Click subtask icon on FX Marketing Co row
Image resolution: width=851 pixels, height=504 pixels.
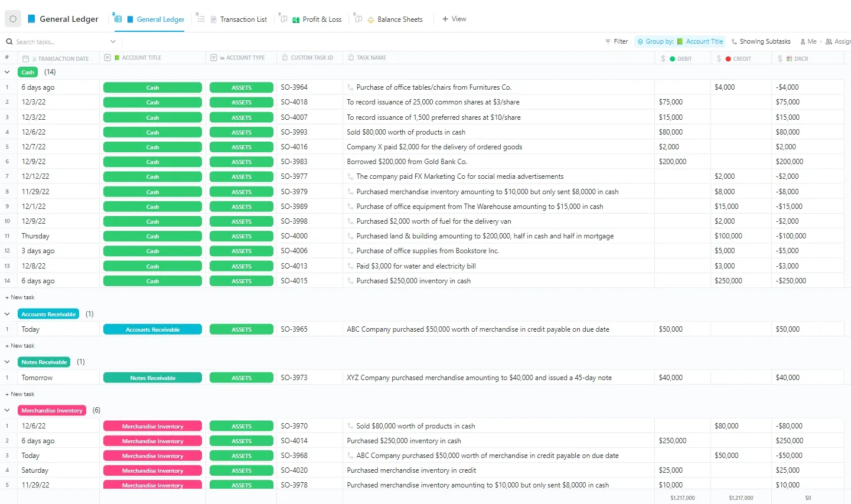coord(351,176)
